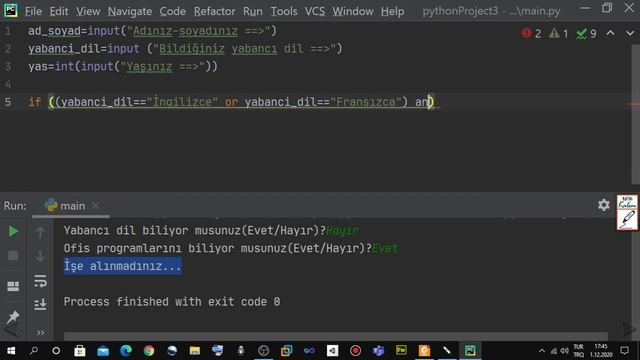Image resolution: width=640 pixels, height=360 pixels.
Task: Click the Run console horizontal scrollbar
Action: click(336, 336)
